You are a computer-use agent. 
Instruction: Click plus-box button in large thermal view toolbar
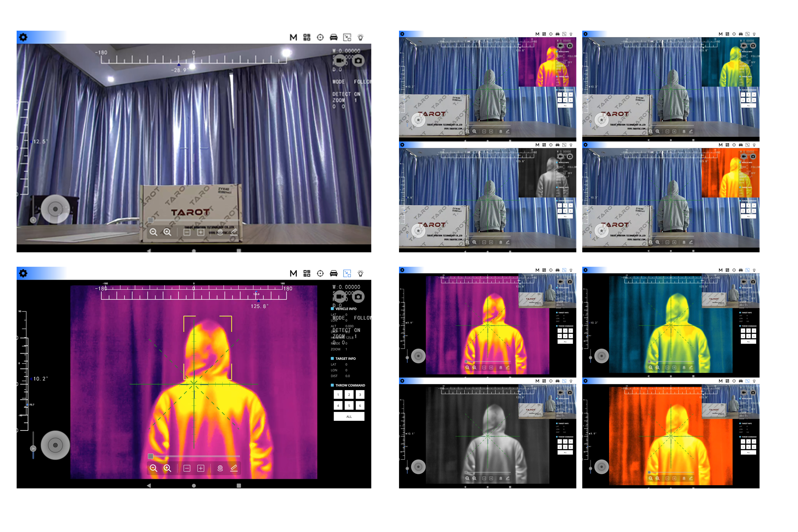[201, 468]
